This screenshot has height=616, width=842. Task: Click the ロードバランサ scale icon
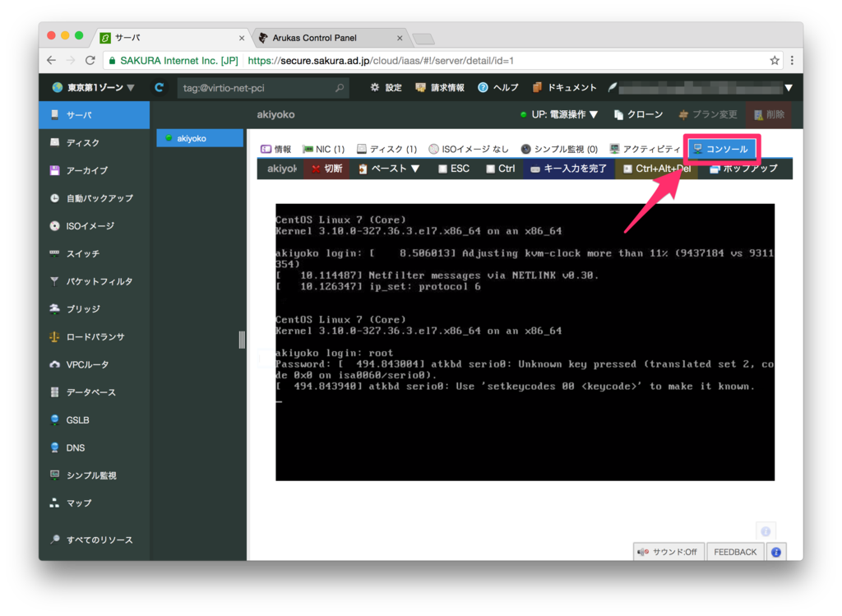pos(54,336)
